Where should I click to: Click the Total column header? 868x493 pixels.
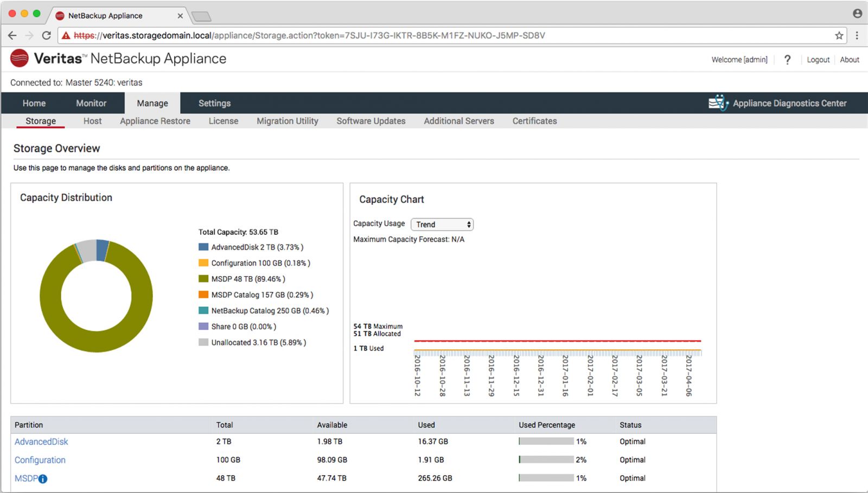(225, 425)
